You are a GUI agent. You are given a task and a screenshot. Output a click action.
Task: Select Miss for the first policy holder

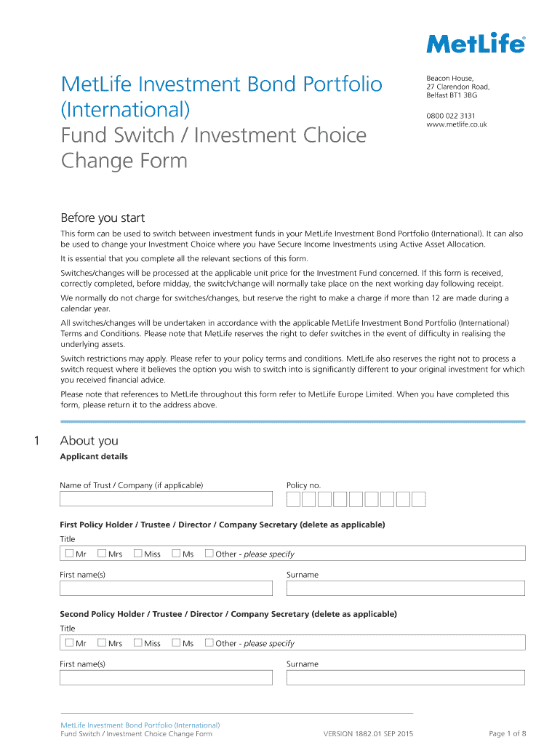(x=137, y=554)
